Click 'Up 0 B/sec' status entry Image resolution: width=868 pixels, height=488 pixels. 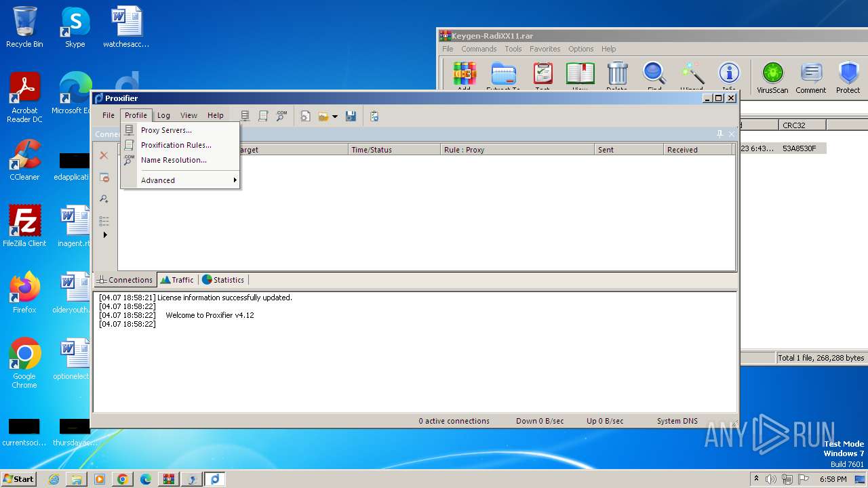click(x=605, y=421)
